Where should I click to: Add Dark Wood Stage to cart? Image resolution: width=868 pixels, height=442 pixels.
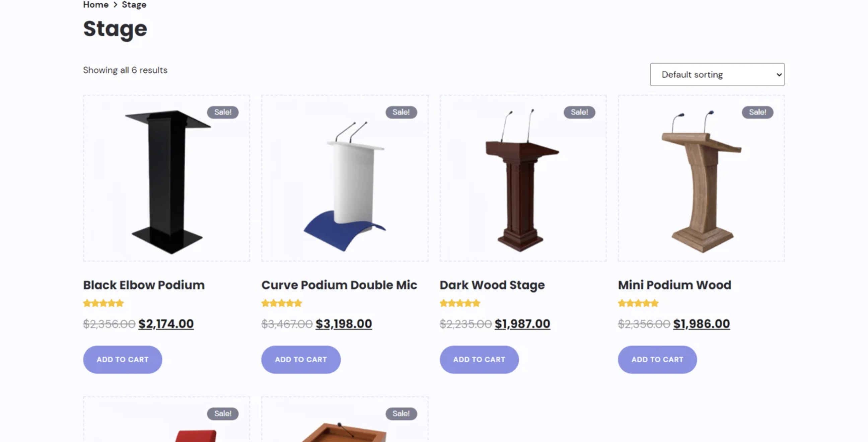point(479,360)
